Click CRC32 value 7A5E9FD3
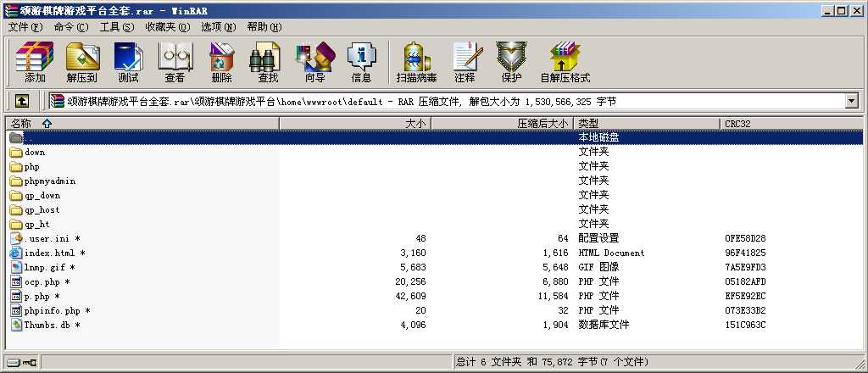The height and width of the screenshot is (373, 868). tap(745, 267)
